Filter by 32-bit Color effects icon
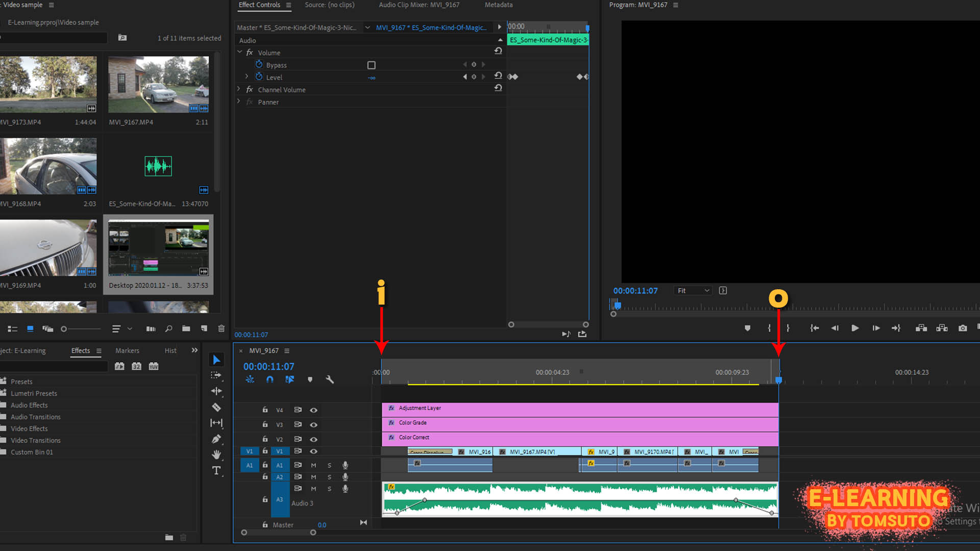This screenshot has width=980, height=551. pos(136,366)
